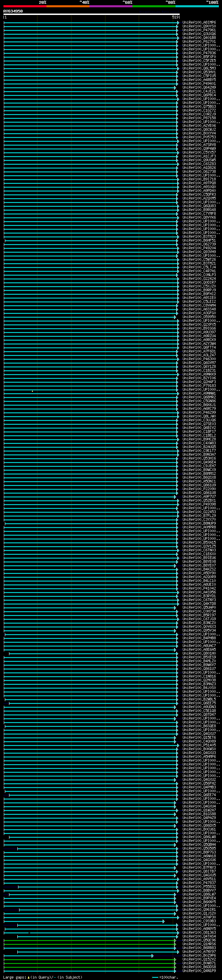Image resolution: width=222 pixels, height=980 pixels.
Task: Select the query name AV634950
Action: tap(13, 11)
